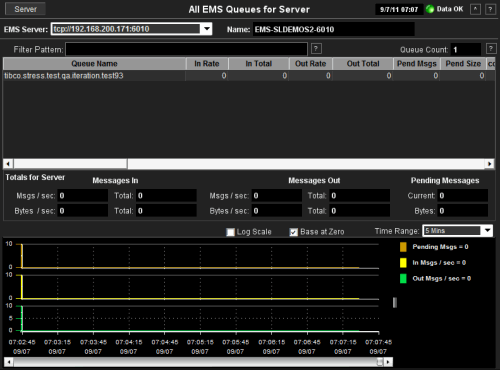Image resolution: width=500 pixels, height=370 pixels.
Task: Open the Time Range dropdown
Action: 458,231
